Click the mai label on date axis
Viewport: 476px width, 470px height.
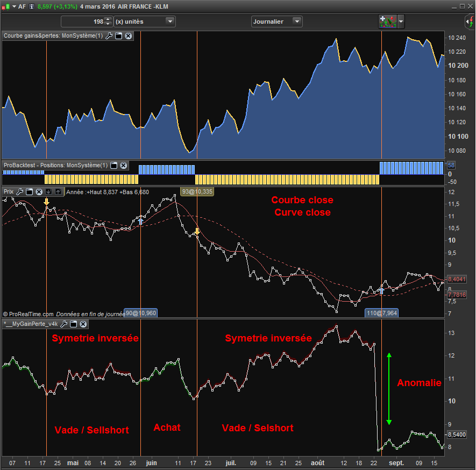pos(73,463)
